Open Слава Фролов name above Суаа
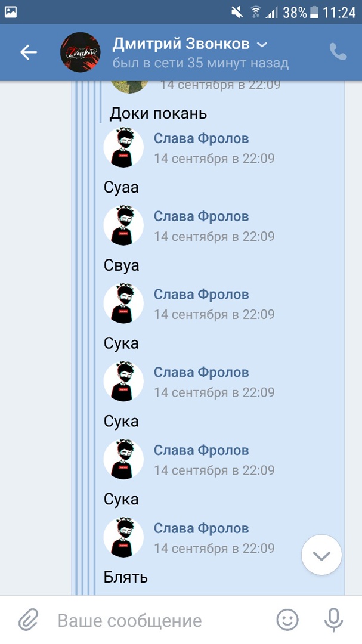Viewport: 362px width, 644px height. point(202,138)
